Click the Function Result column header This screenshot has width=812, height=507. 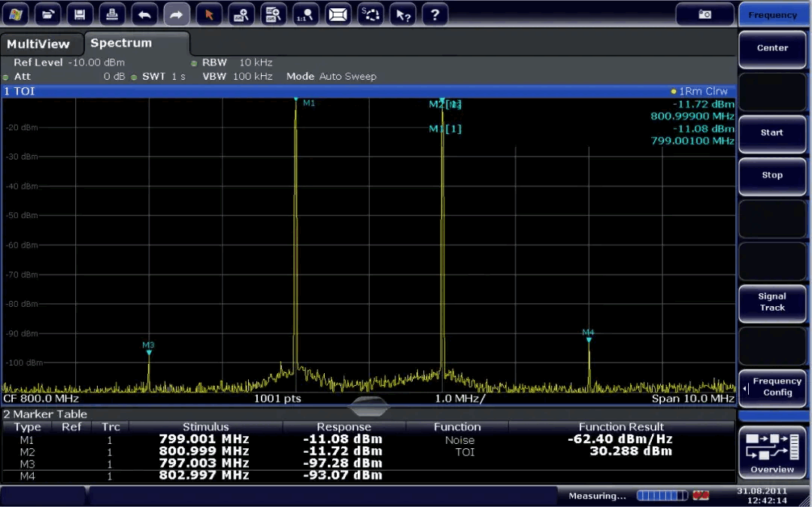(621, 427)
